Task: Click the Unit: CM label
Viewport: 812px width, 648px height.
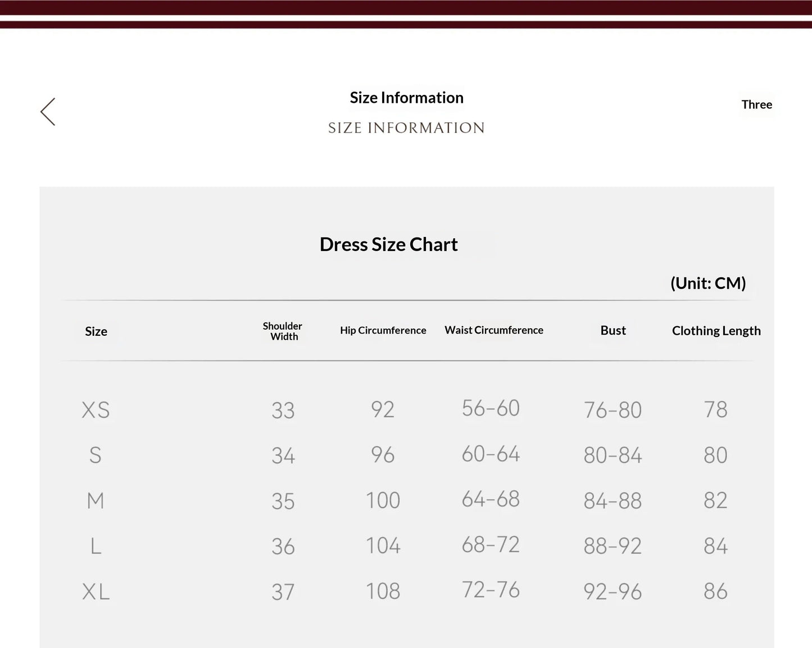Action: coord(708,283)
